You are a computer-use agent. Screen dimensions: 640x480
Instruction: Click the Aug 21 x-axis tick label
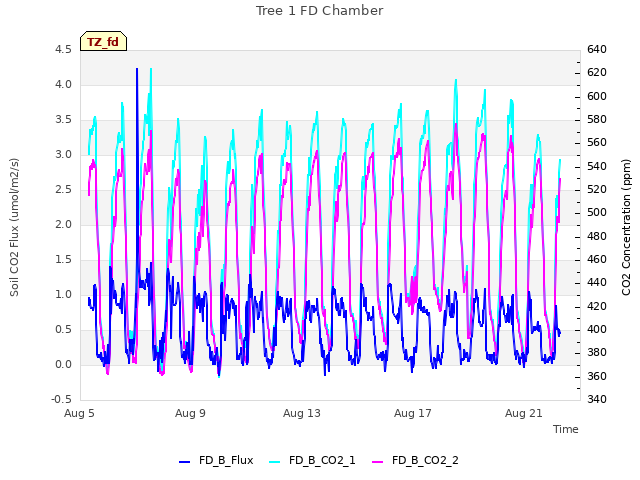(524, 413)
